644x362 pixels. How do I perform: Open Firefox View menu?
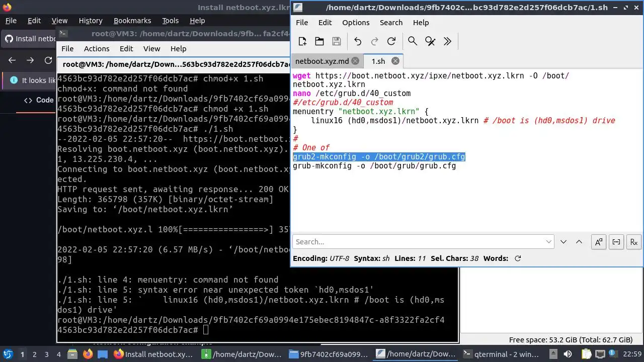[x=59, y=21]
